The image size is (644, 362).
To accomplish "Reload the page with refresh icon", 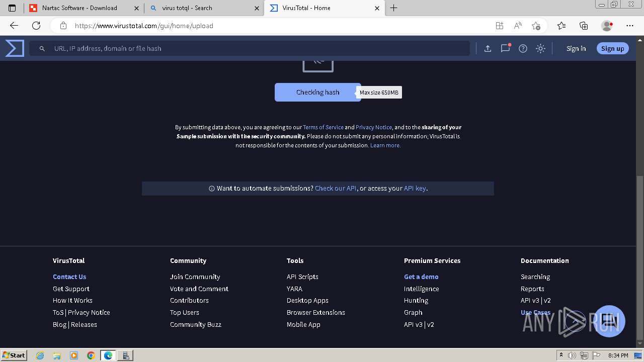I will pos(36,26).
